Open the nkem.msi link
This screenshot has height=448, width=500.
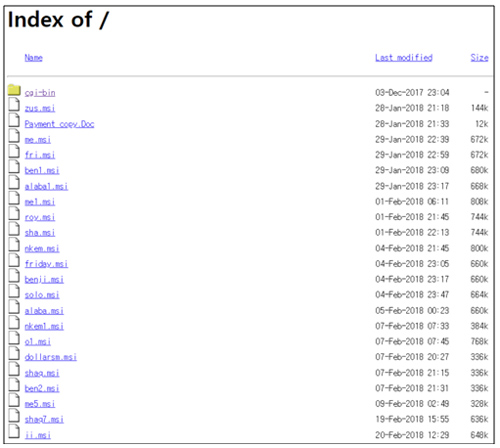pos(42,248)
